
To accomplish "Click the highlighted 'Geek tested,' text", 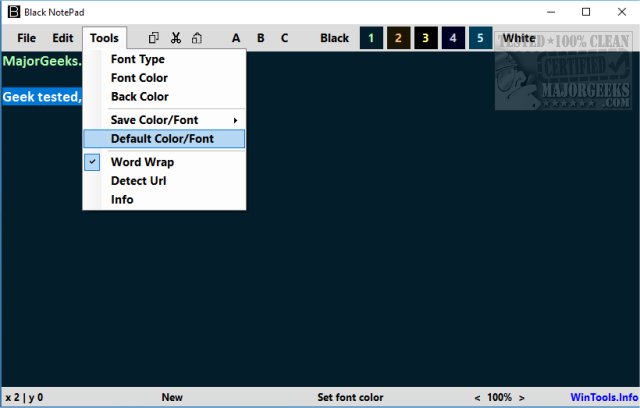I will click(x=42, y=97).
